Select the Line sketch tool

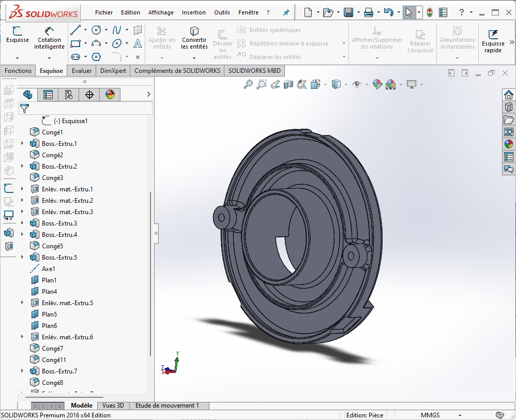75,30
